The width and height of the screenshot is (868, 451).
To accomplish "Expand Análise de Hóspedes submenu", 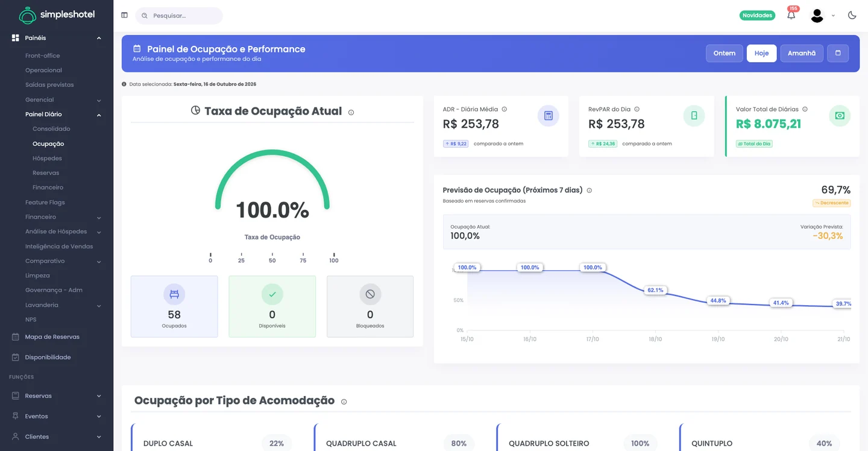I will [99, 232].
